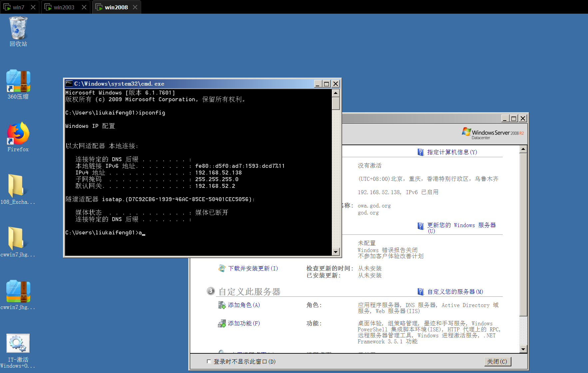This screenshot has height=373, width=588.
Task: Enable the 登录时不显示此窗口(D) checkbox
Action: coord(209,361)
